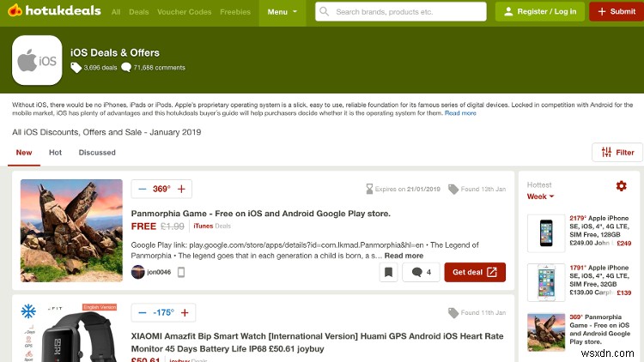
Task: Vote down the Xiaomi Amazfit deal
Action: [141, 312]
